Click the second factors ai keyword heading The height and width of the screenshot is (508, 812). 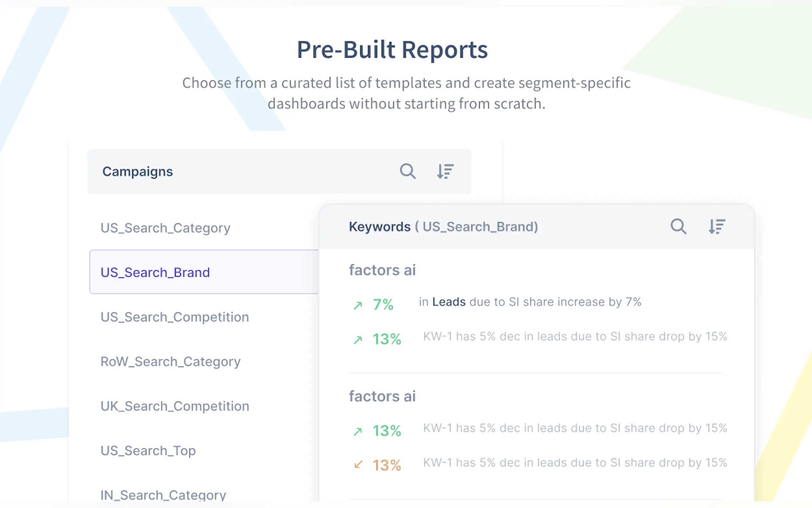[x=382, y=396]
